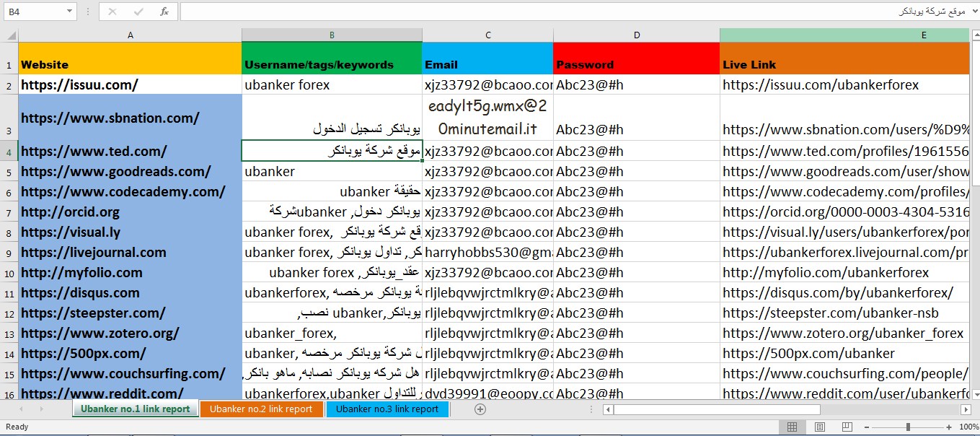The height and width of the screenshot is (436, 980).
Task: Expand the formula bar with its chevron
Action: click(973, 10)
